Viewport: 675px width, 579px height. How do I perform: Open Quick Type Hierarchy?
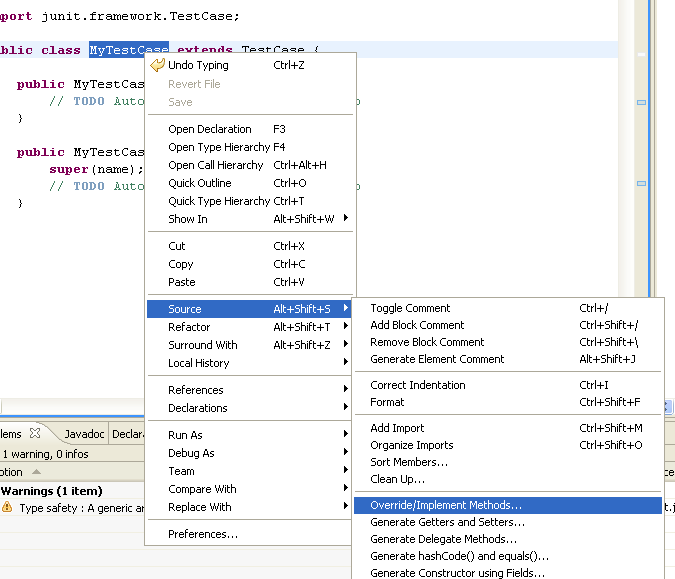point(249,201)
